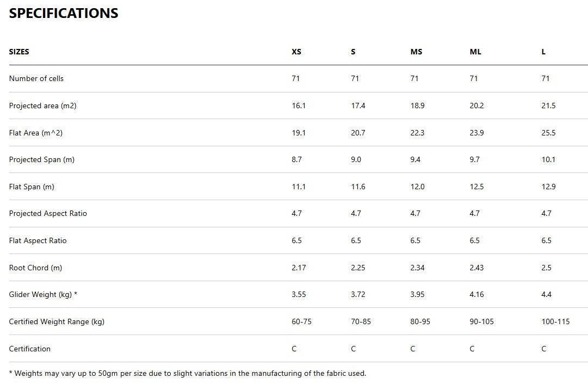This screenshot has width=588, height=384.
Task: Click the Certified Weight Range (kg) label
Action: pyautogui.click(x=57, y=321)
